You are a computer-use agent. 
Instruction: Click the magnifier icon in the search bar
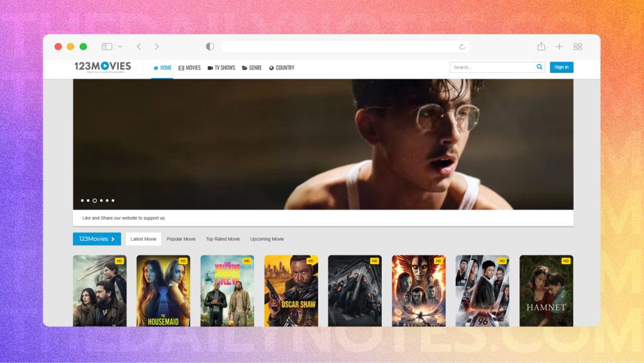pos(540,67)
